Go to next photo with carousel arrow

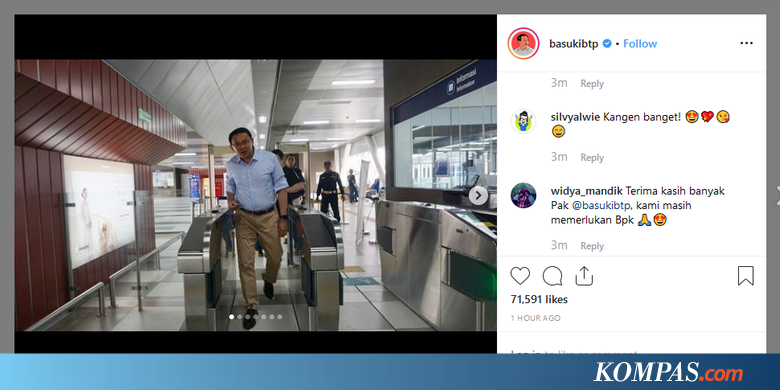(478, 195)
